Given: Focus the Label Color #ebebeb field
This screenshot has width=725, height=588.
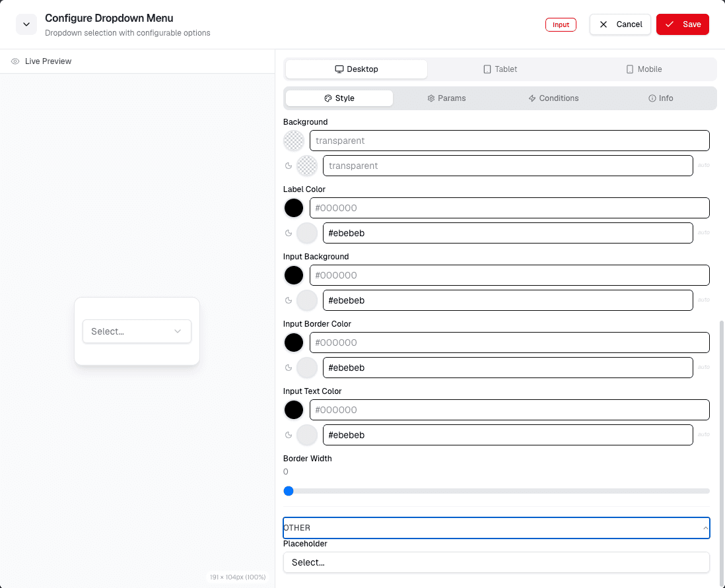Looking at the screenshot, I should coord(508,233).
